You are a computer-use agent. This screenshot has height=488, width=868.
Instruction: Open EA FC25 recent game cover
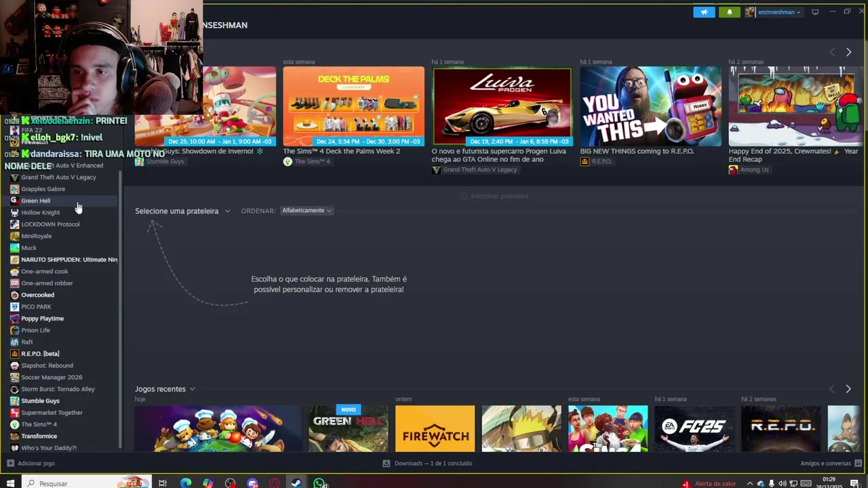click(694, 428)
